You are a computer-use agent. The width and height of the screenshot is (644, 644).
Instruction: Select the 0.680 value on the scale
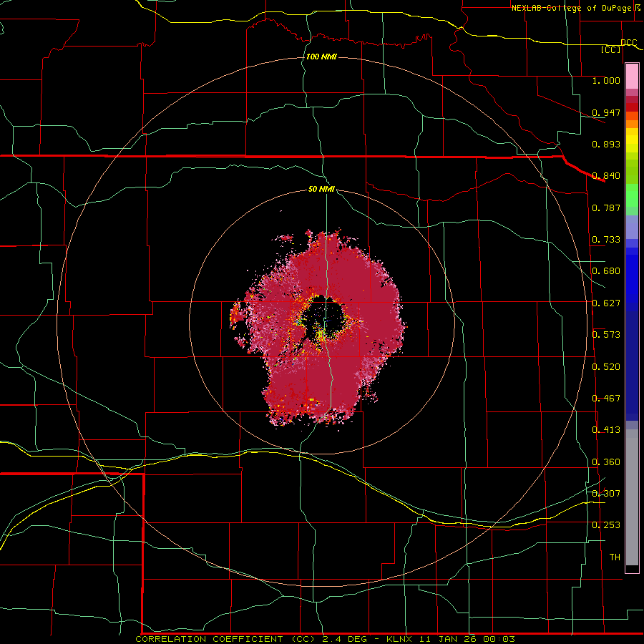[606, 271]
